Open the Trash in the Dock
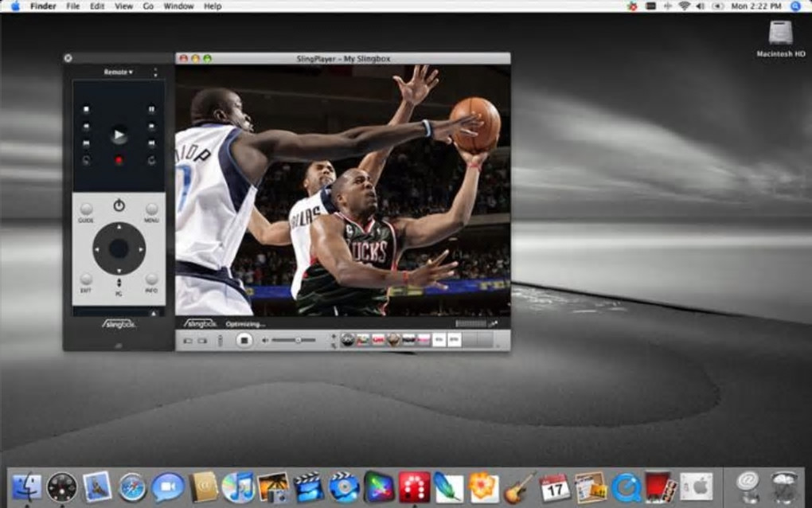 pyautogui.click(x=783, y=487)
